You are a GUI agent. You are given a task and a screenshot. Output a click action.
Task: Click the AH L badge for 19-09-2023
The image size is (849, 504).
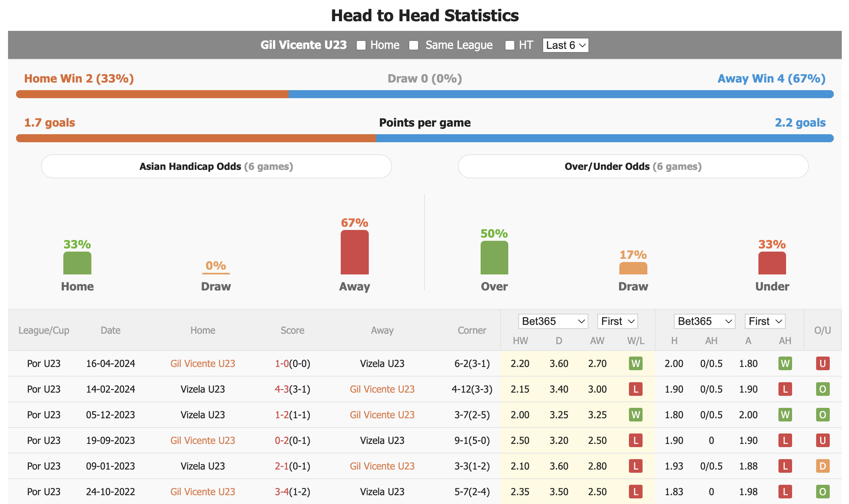785,440
